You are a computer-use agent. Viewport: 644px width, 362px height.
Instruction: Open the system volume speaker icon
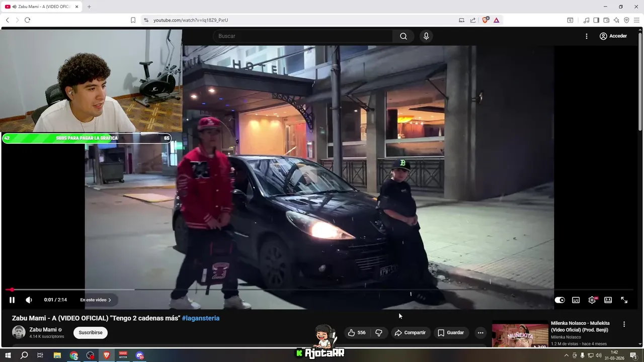[599, 355]
